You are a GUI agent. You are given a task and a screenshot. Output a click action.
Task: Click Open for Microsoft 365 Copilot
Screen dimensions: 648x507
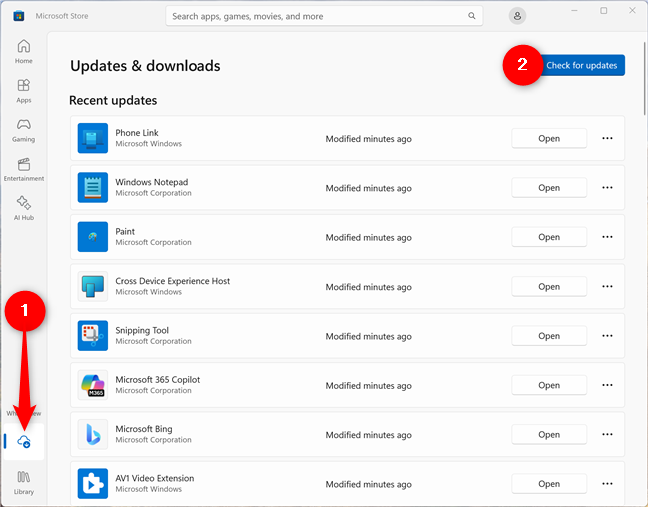pyautogui.click(x=549, y=385)
